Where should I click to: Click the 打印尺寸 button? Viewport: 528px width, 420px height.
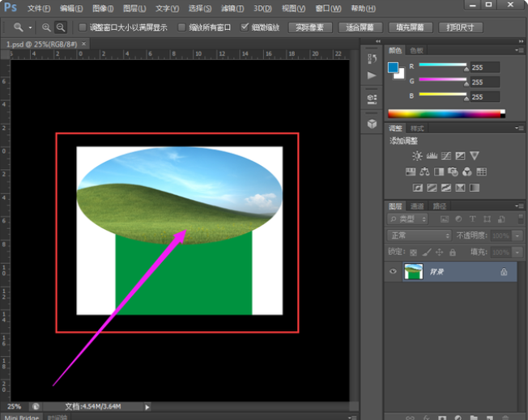pyautogui.click(x=460, y=28)
